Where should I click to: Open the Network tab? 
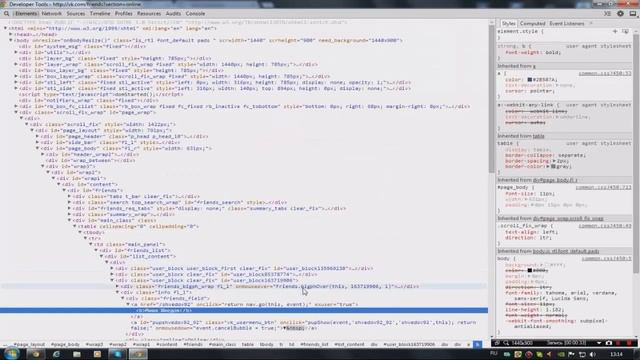(x=51, y=13)
